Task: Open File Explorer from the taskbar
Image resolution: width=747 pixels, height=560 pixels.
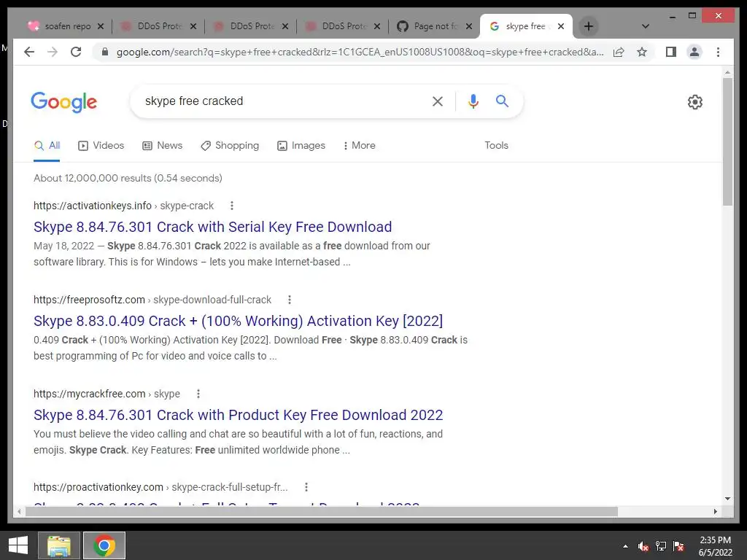Action: click(x=58, y=545)
